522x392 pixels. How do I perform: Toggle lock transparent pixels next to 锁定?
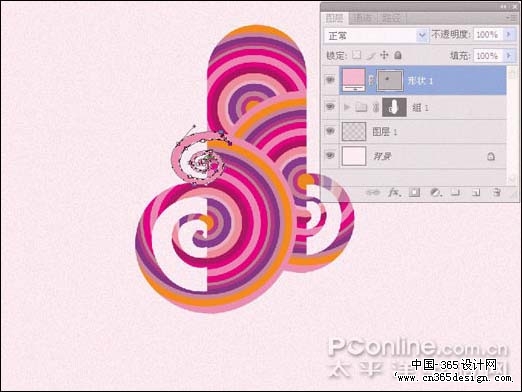[357, 55]
